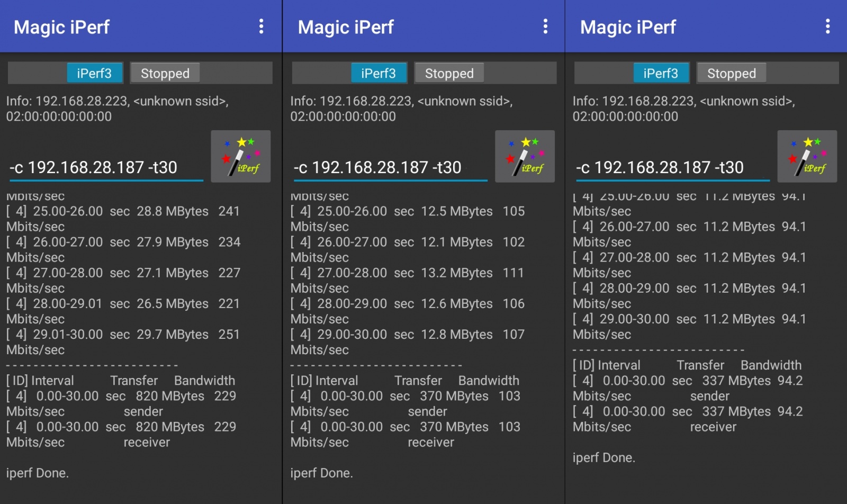Toggle iPerf3 version button in right panel

(x=661, y=73)
